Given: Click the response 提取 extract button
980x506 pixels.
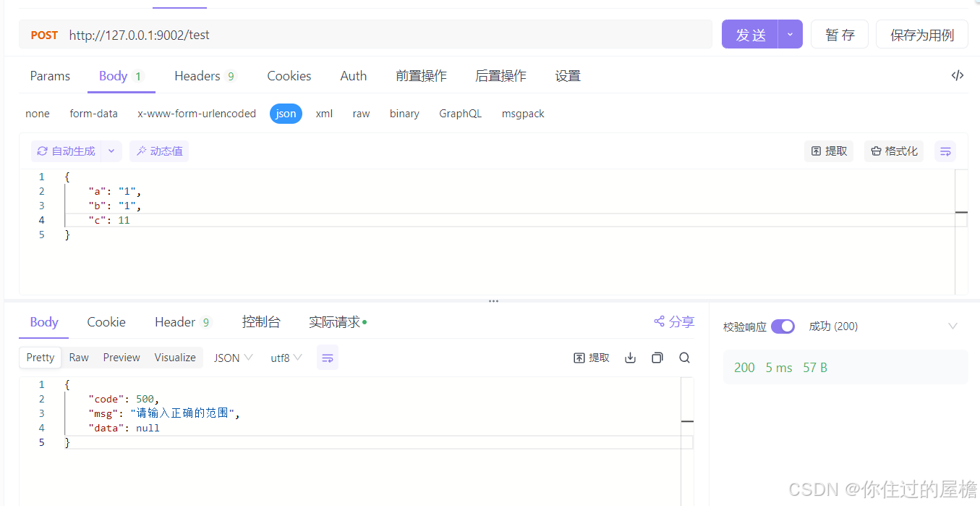Looking at the screenshot, I should click(x=592, y=358).
